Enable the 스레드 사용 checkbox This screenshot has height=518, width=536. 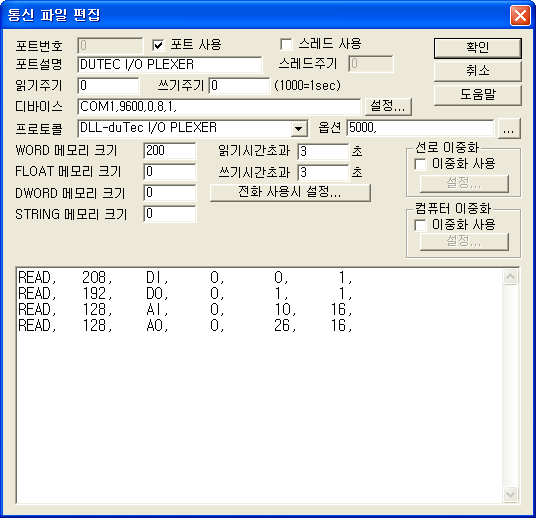(286, 44)
